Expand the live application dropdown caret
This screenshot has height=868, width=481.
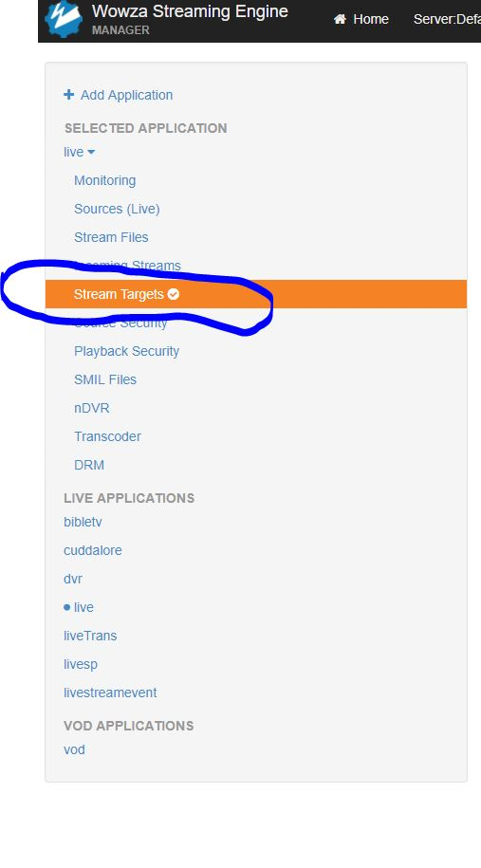coord(91,152)
